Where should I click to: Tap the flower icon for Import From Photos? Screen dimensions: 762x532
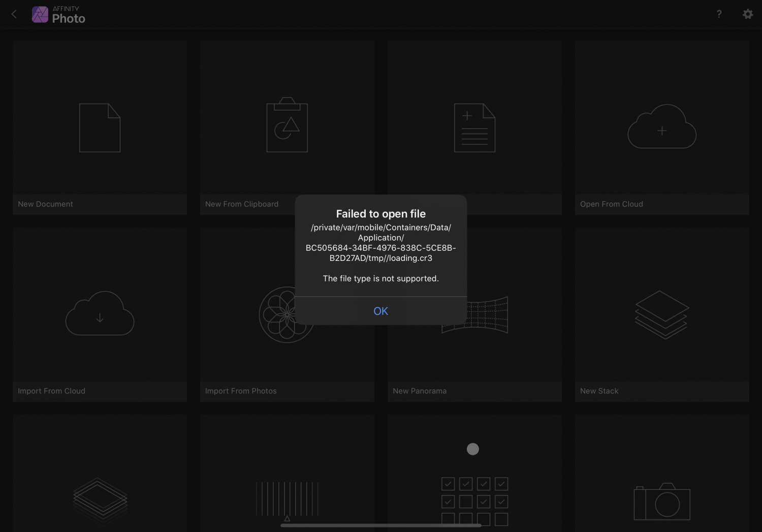click(287, 315)
